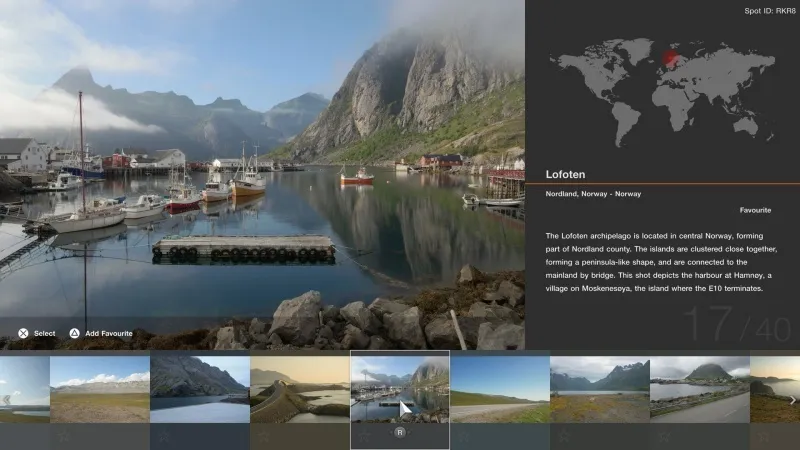800x450 pixels.
Task: Choose the grassy plain with snowy peaks thumbnail
Action: pyautogui.click(x=100, y=389)
